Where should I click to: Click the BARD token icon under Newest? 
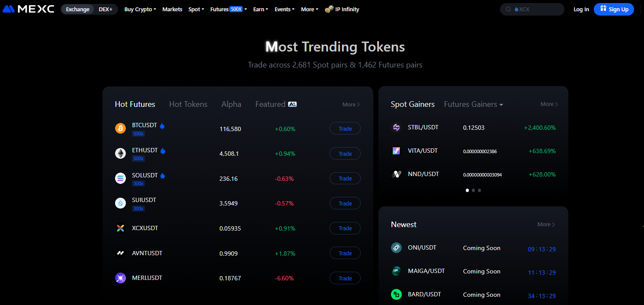[x=396, y=294]
